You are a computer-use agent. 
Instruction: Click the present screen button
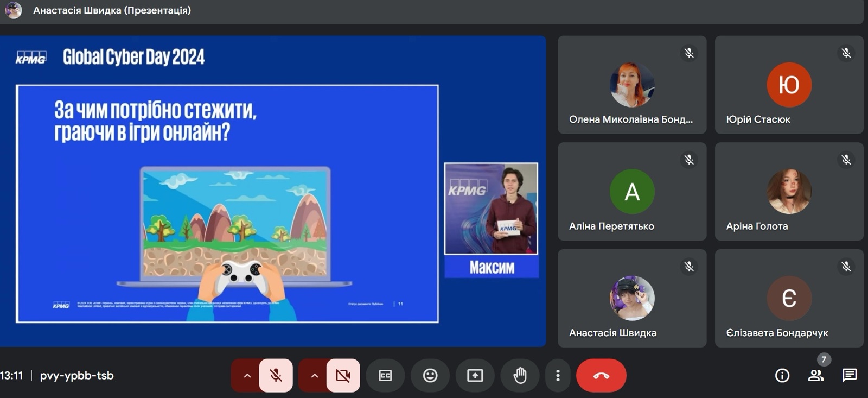click(475, 375)
